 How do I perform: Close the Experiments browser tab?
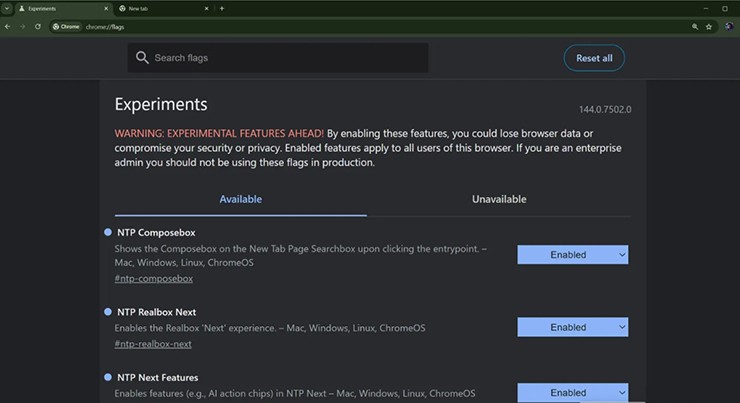(106, 8)
